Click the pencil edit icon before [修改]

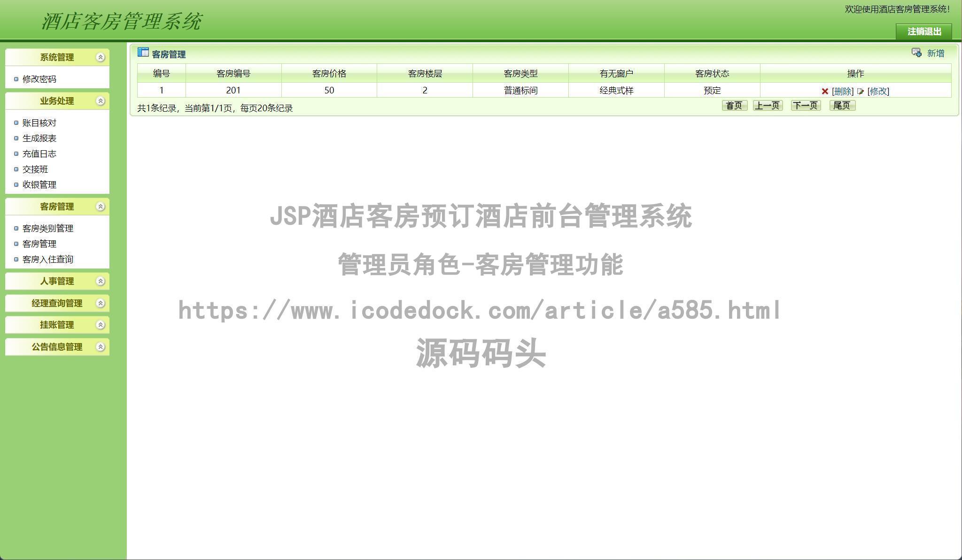[x=861, y=91]
